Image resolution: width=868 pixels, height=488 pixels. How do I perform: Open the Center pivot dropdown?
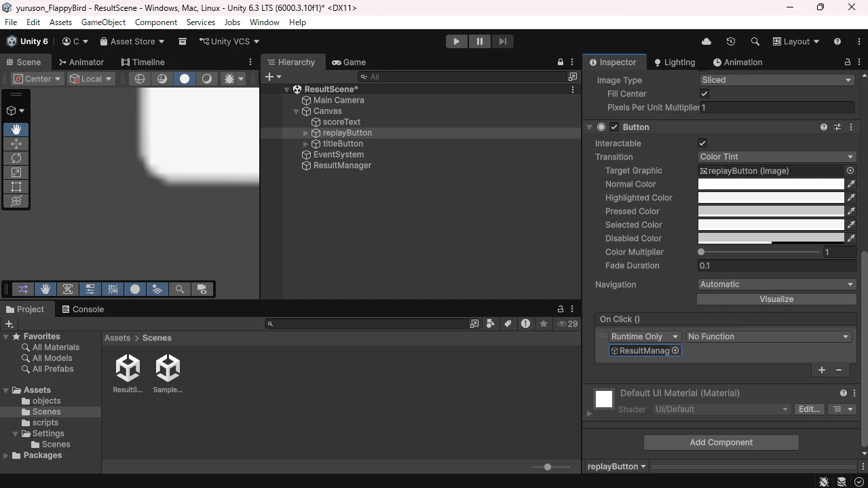click(x=37, y=79)
